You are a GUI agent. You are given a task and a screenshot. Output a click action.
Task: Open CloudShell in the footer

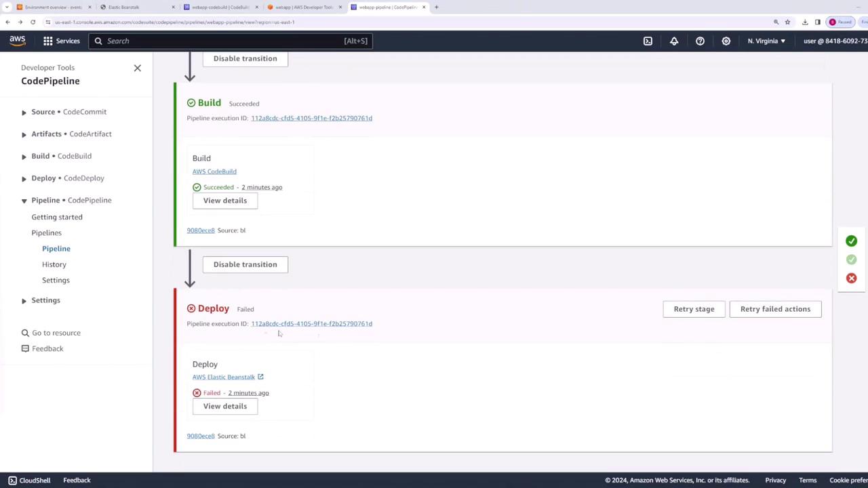click(x=29, y=481)
